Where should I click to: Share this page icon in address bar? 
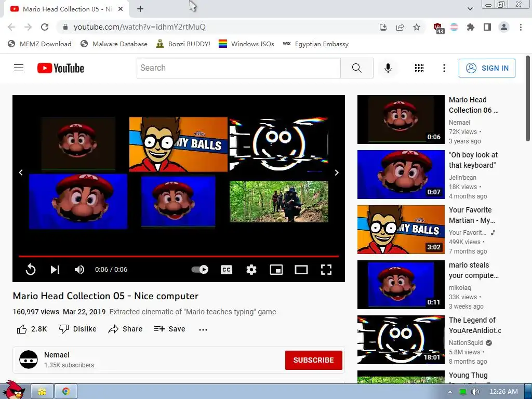tap(400, 27)
